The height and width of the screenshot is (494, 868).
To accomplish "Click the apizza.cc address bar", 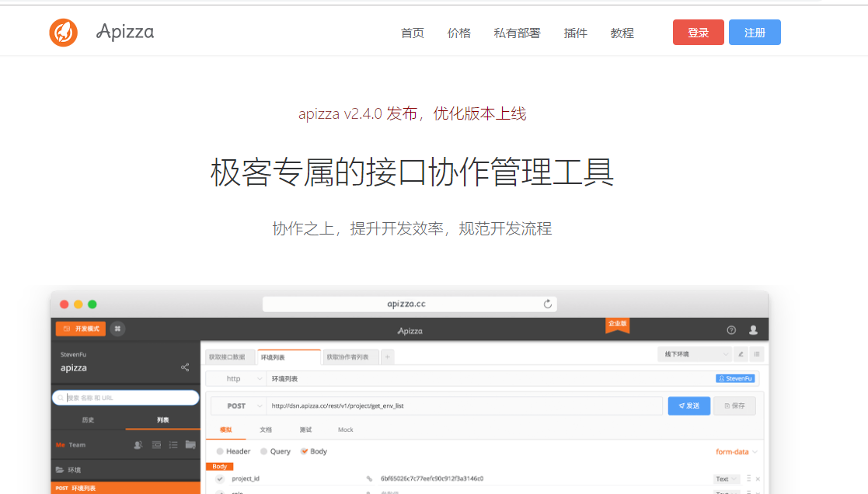I will [410, 304].
